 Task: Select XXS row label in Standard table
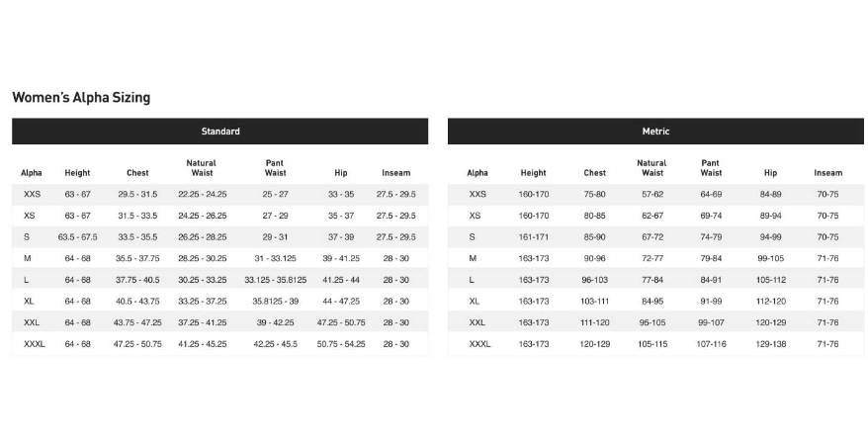(32, 195)
